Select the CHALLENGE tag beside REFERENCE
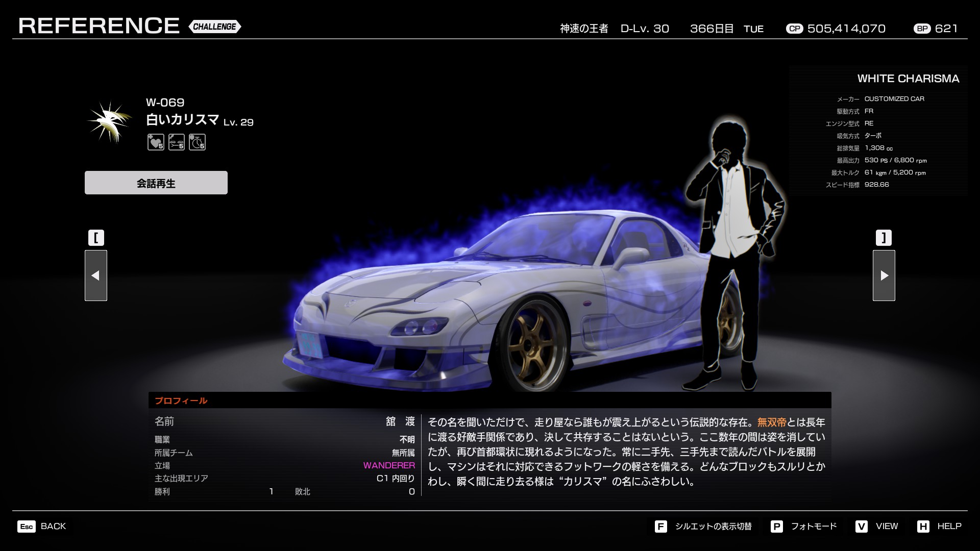980x551 pixels. [x=214, y=27]
